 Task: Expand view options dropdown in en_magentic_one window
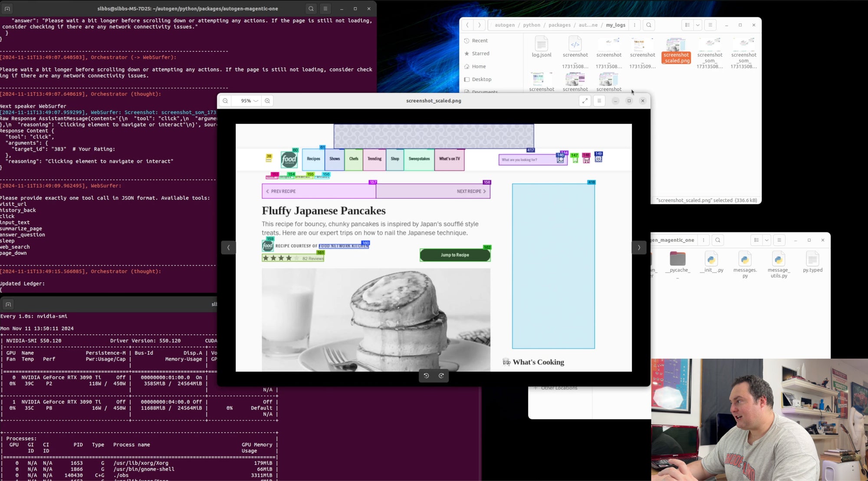point(767,240)
